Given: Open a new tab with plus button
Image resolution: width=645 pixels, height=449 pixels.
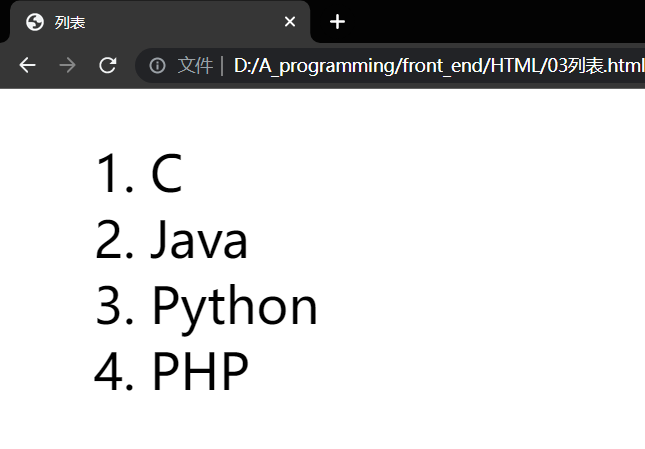Looking at the screenshot, I should click(x=337, y=22).
